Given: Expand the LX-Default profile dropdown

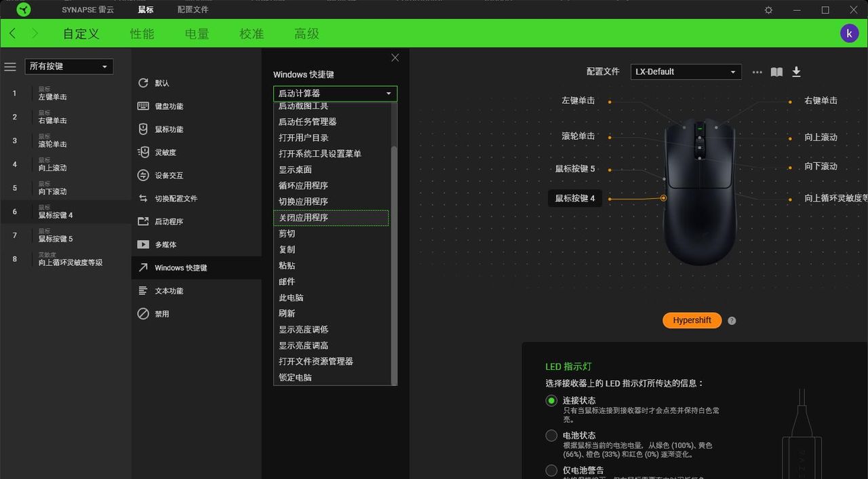Looking at the screenshot, I should [x=686, y=72].
